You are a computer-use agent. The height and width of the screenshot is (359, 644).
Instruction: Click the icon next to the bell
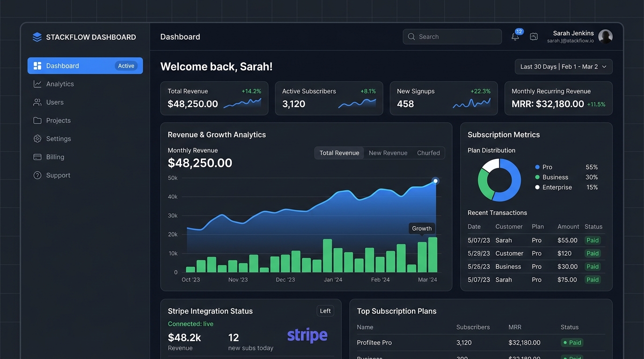(x=534, y=36)
